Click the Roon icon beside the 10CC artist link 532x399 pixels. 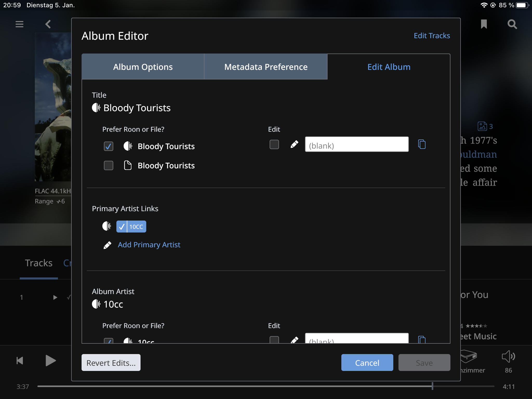107,226
